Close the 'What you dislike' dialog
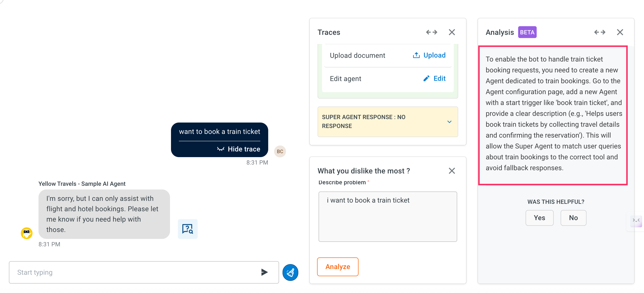Screen dimensions: 644x293 (452, 171)
